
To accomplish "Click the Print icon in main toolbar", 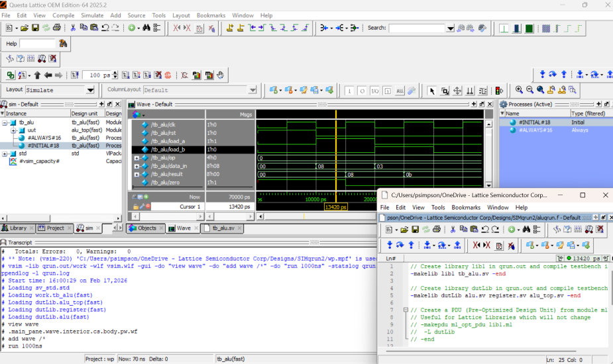I will tap(56, 28).
